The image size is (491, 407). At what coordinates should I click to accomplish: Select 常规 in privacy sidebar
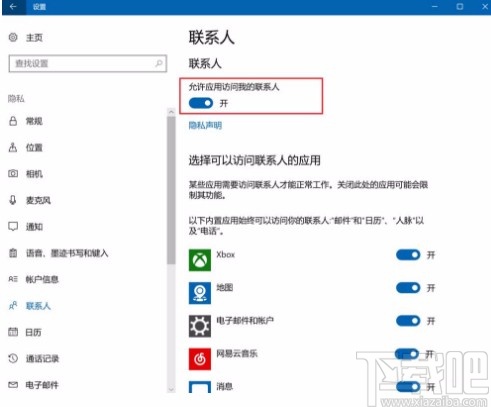point(34,121)
